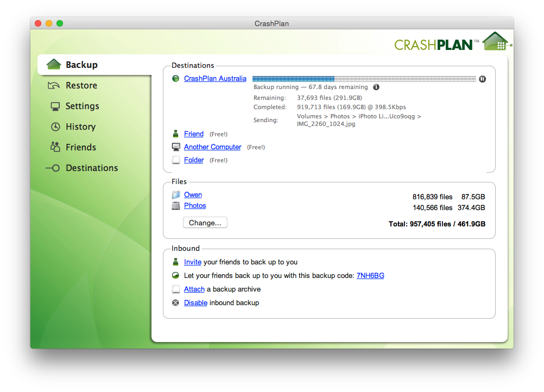This screenshot has height=392, width=544.
Task: Click the computer icon beside Another Computer
Action: tap(176, 147)
